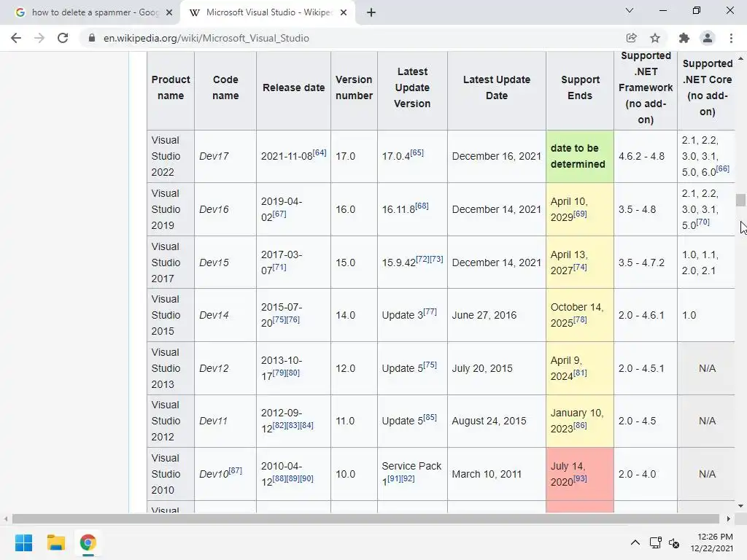Viewport: 747px width, 560px height.
Task: Select the "3.5 - 4.7.2" framework cell
Action: click(x=646, y=262)
